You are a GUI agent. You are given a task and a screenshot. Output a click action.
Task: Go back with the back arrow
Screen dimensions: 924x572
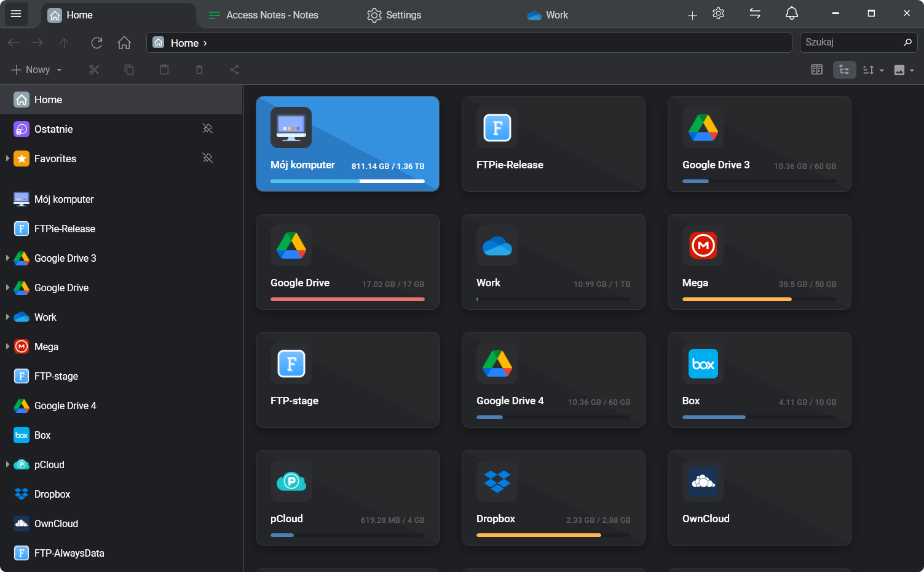(14, 42)
